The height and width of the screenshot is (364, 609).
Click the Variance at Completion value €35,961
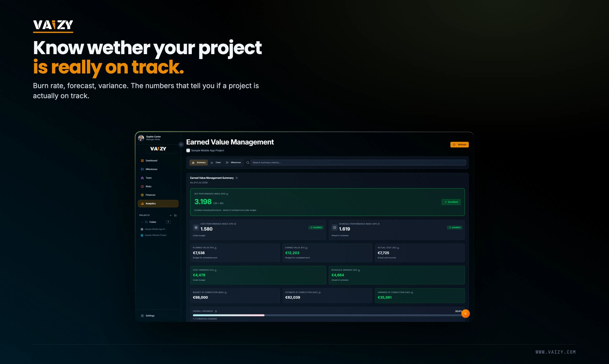(x=385, y=297)
